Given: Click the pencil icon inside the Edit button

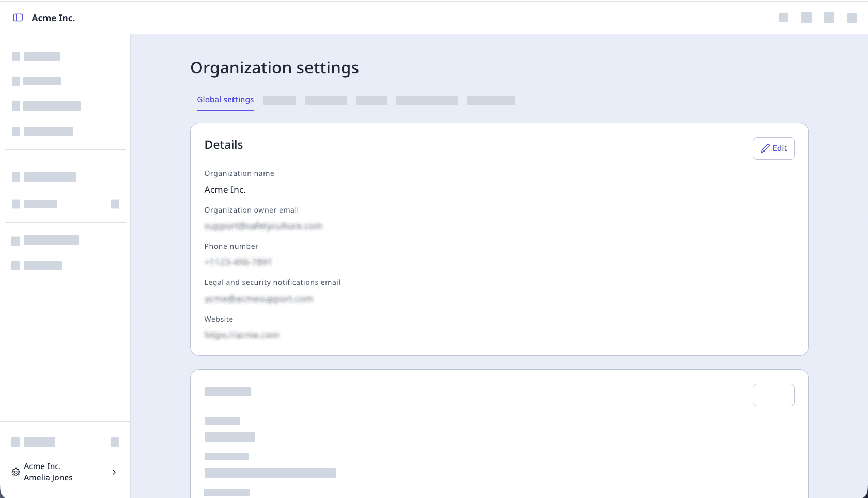Looking at the screenshot, I should [765, 148].
